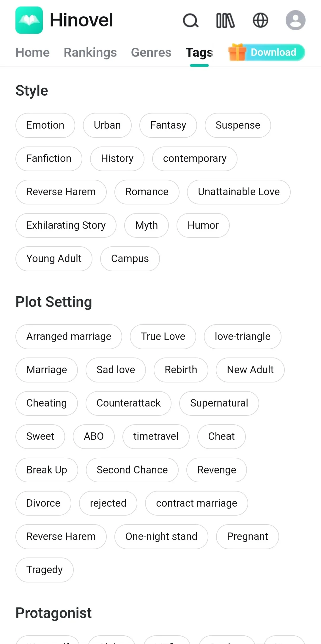Image resolution: width=321 pixels, height=644 pixels.
Task: Tap the timetravel tag
Action: tap(156, 437)
